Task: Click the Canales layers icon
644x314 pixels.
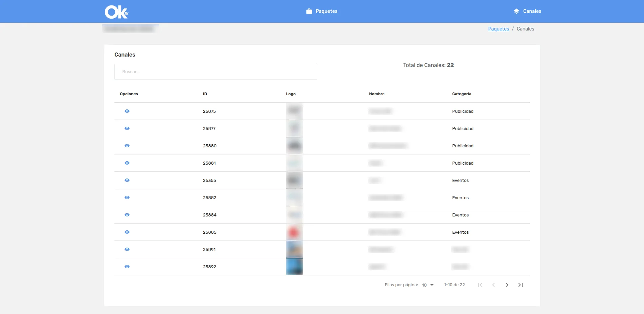Action: 516,11
